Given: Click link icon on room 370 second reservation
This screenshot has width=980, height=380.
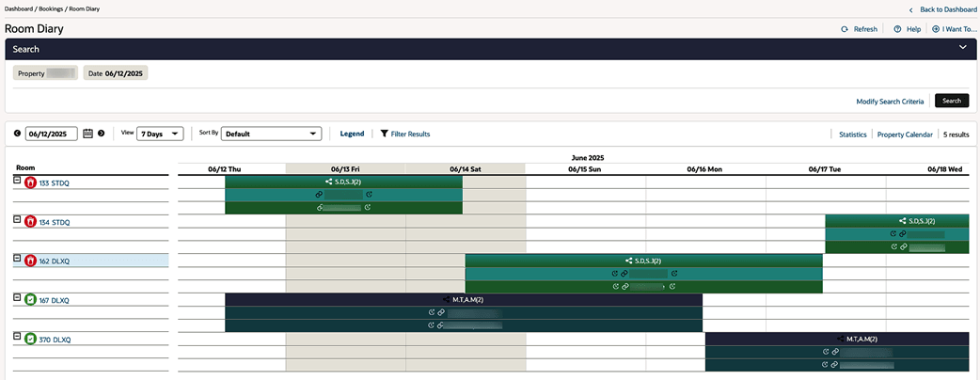Looking at the screenshot, I should (833, 364).
